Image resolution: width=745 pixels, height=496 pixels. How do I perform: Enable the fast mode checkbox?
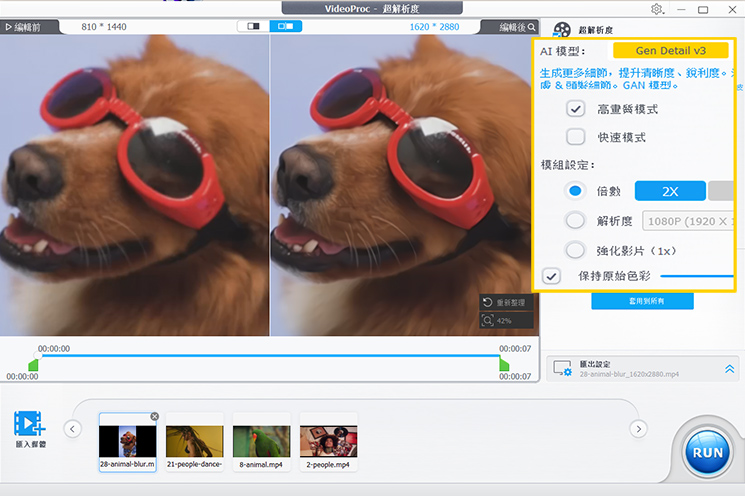[x=575, y=137]
